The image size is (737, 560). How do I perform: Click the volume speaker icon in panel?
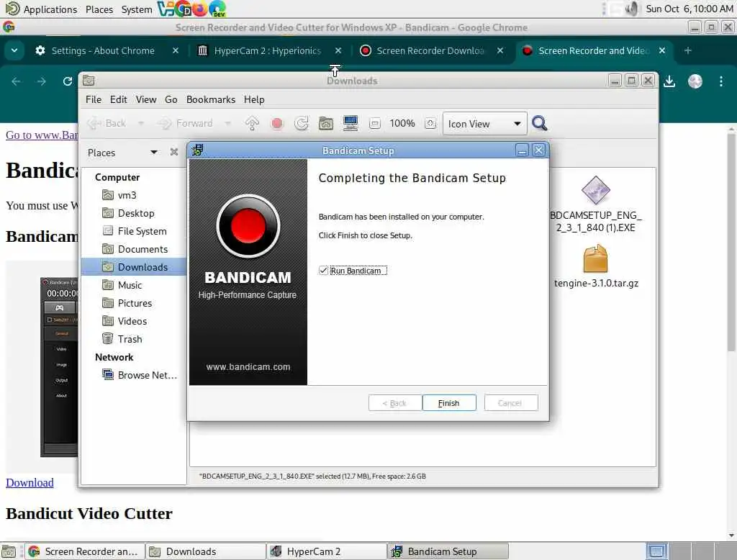click(x=632, y=9)
